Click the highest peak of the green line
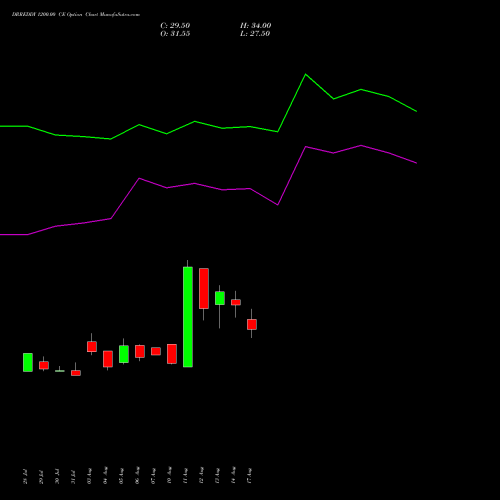The width and height of the screenshot is (500, 500). tap(306, 74)
